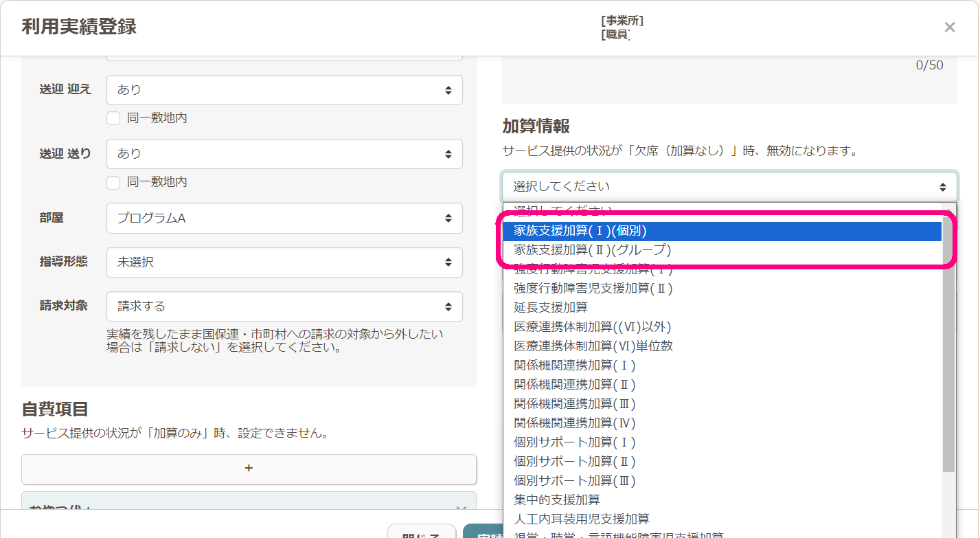Check 同一敷地内 under 送迎 送り
Image resolution: width=980 pixels, height=538 pixels.
coord(114,182)
